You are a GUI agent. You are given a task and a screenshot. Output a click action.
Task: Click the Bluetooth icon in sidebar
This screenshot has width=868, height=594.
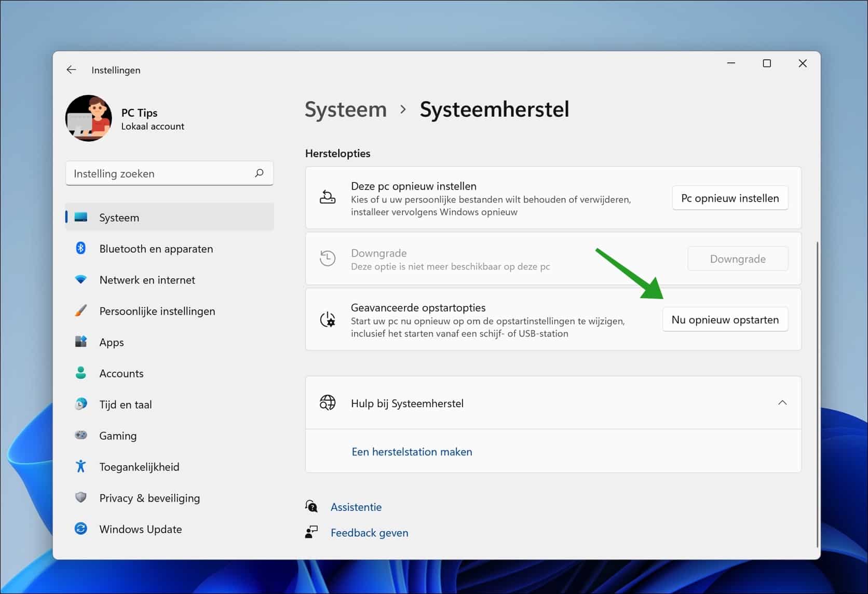[x=81, y=248]
